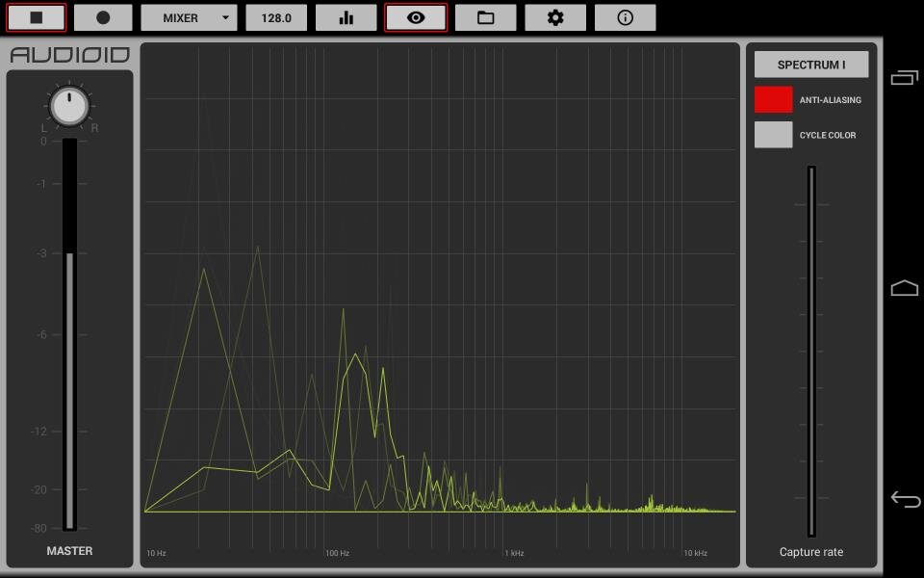Open the MIXER dropdown menu
The width and height of the screenshot is (924, 578).
tap(189, 17)
